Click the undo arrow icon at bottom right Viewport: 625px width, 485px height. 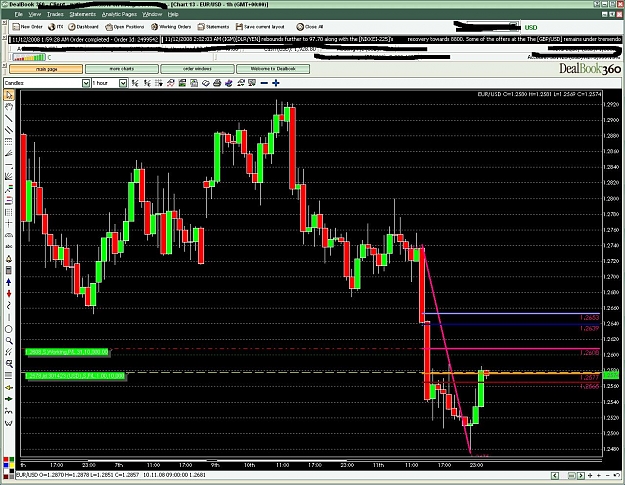pos(617,475)
